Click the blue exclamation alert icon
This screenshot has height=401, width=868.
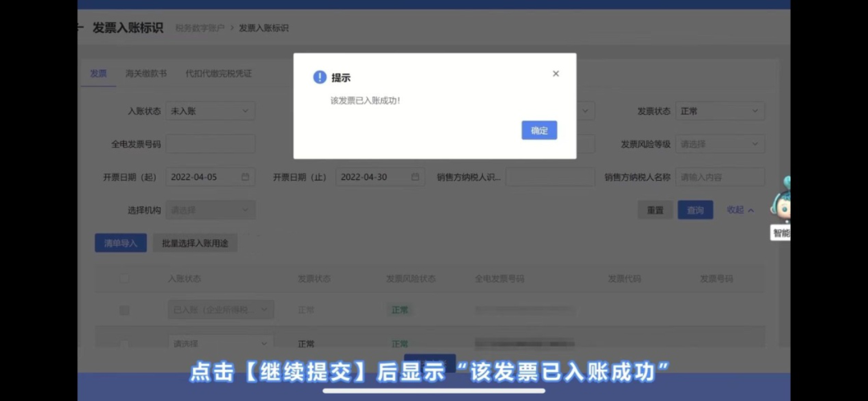[x=319, y=77]
